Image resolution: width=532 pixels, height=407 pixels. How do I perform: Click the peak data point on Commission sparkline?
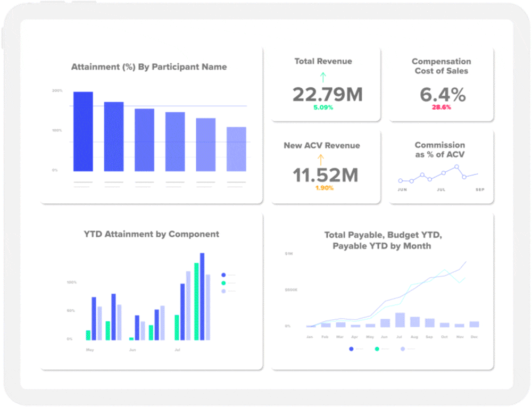(457, 167)
